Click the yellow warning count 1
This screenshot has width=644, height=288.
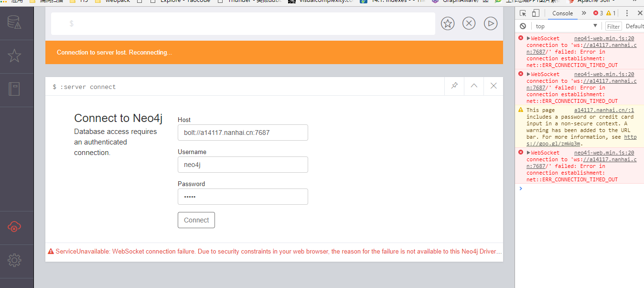click(611, 13)
